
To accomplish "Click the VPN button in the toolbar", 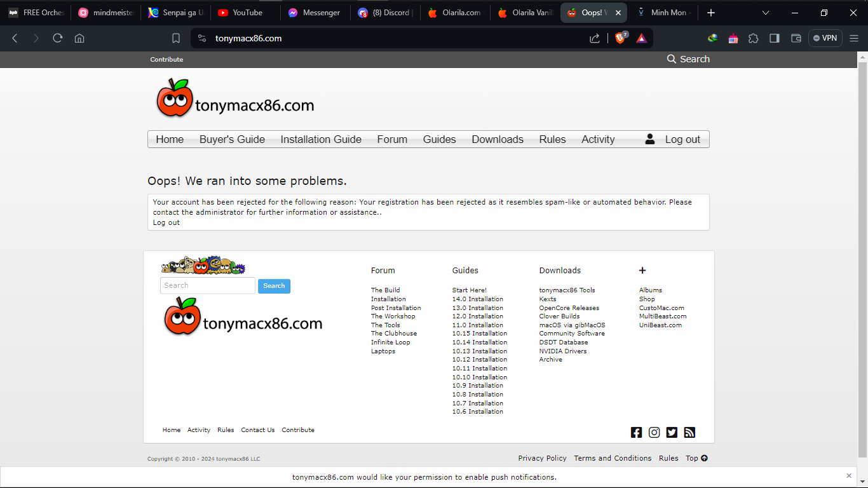I will point(825,38).
